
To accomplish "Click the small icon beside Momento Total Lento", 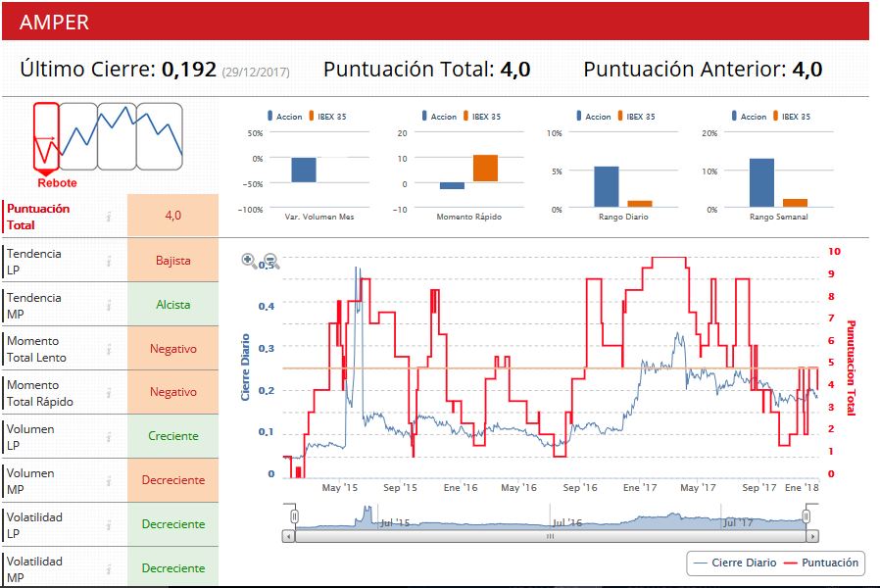I will point(109,350).
